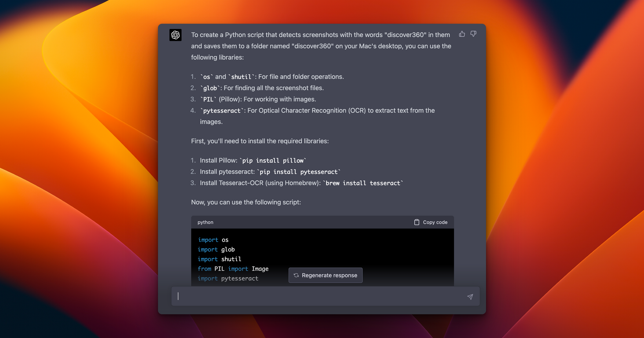Click the 'pip install pytesseract' command text

299,172
